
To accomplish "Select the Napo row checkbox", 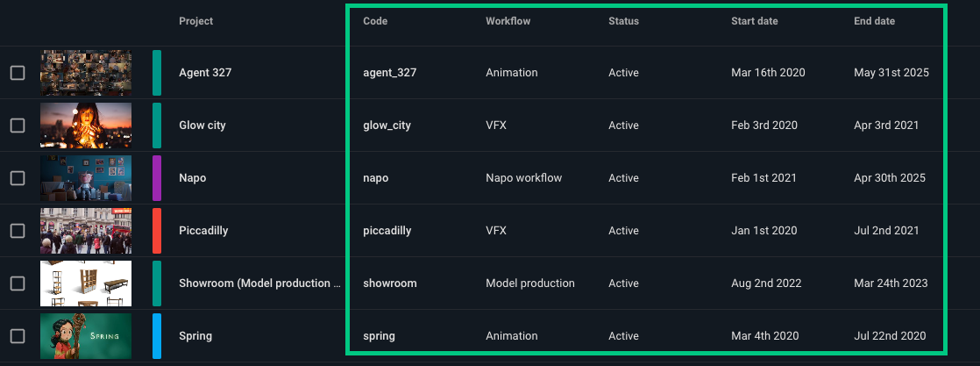I will point(18,177).
